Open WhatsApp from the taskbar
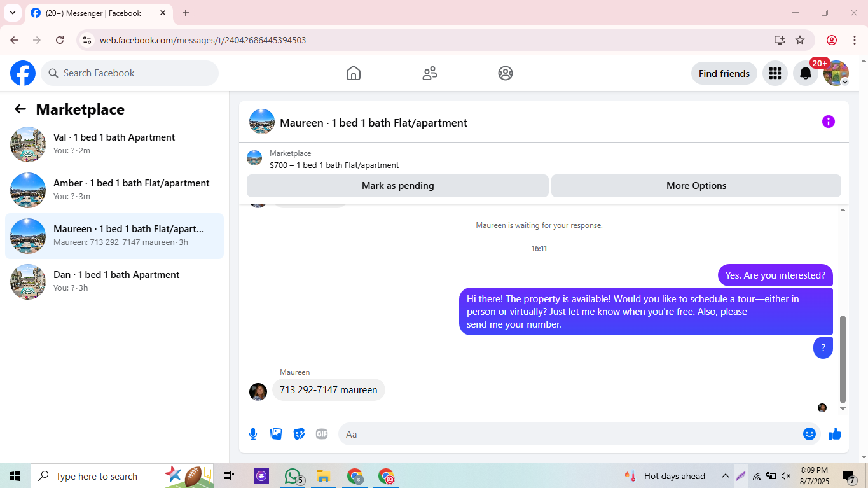868x488 pixels. click(293, 476)
